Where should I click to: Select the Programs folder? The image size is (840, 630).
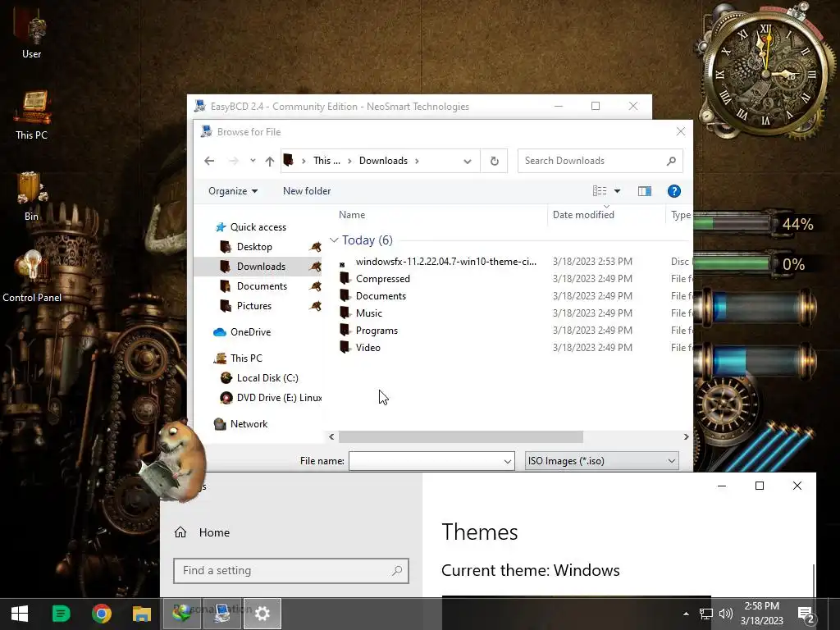click(377, 330)
